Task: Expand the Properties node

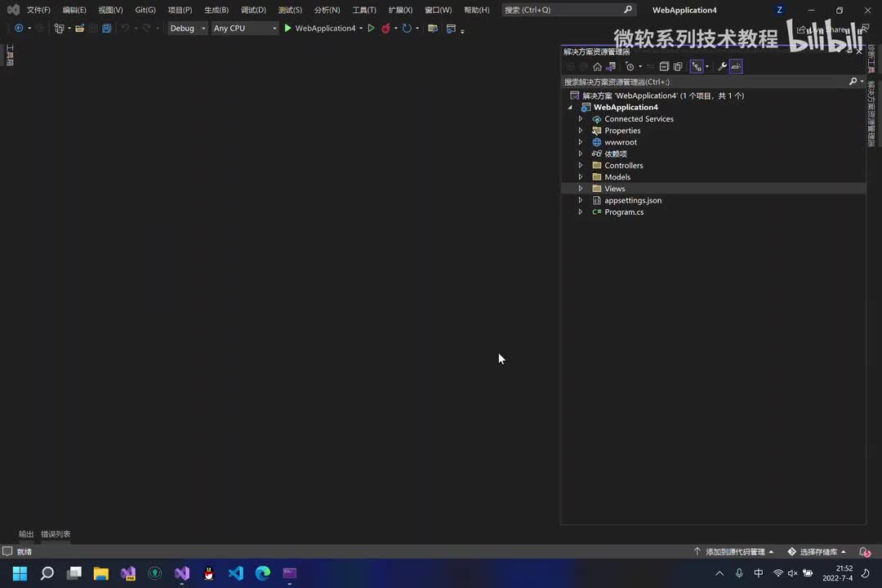Action: [581, 131]
